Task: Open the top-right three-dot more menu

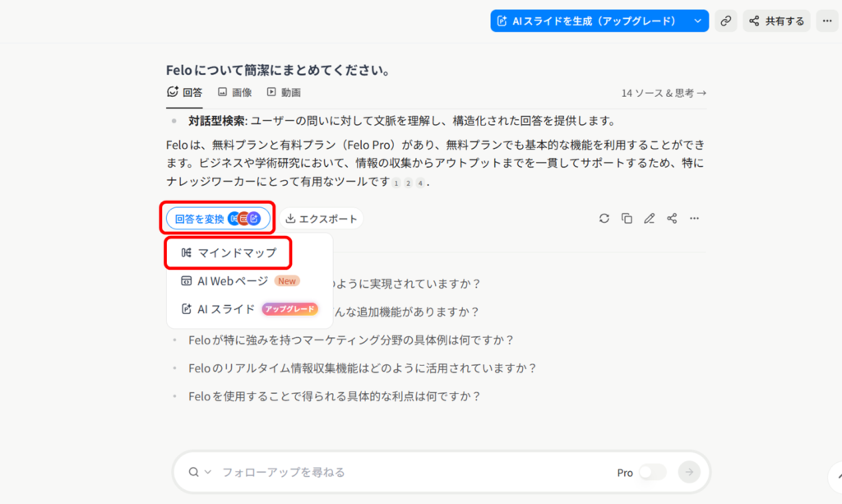Action: 827,21
